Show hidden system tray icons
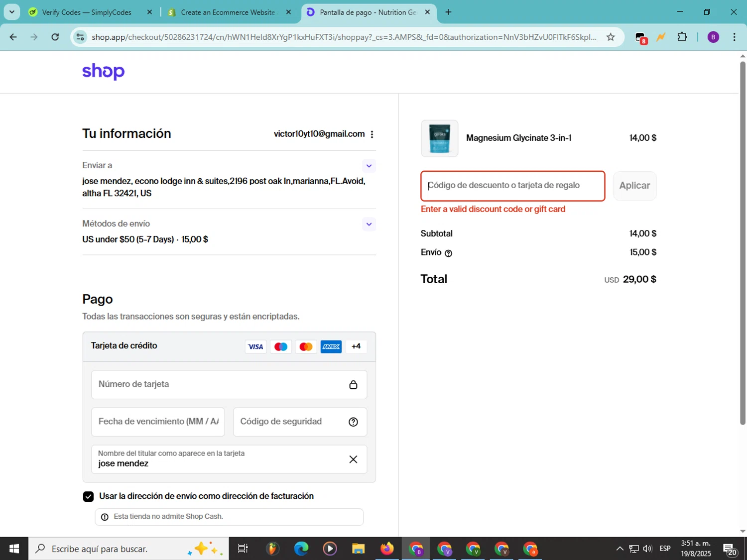Image resolution: width=747 pixels, height=560 pixels. pos(620,549)
